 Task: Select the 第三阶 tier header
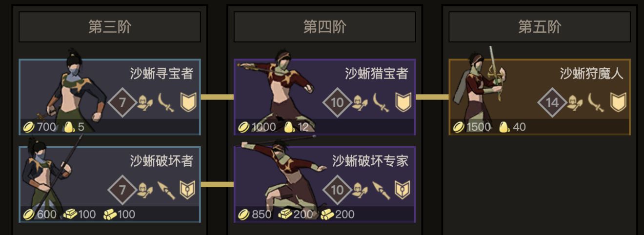(110, 27)
